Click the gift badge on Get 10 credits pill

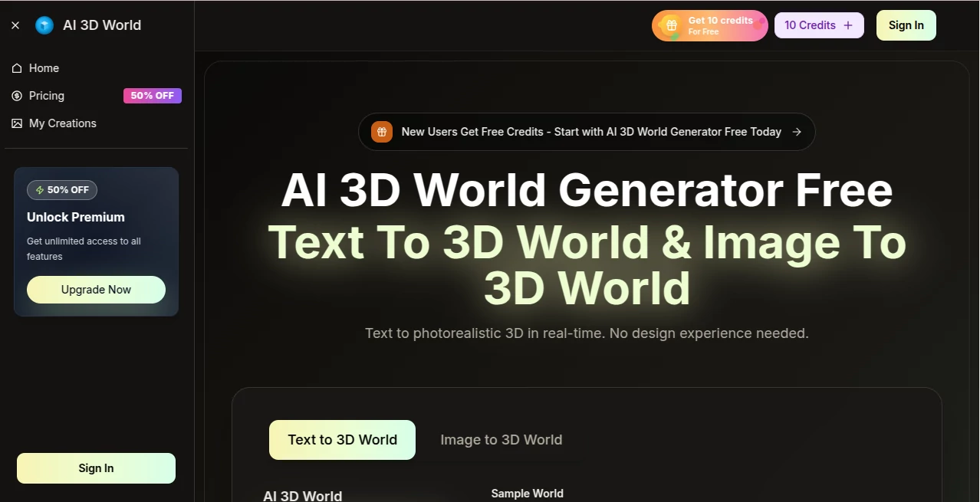[672, 25]
